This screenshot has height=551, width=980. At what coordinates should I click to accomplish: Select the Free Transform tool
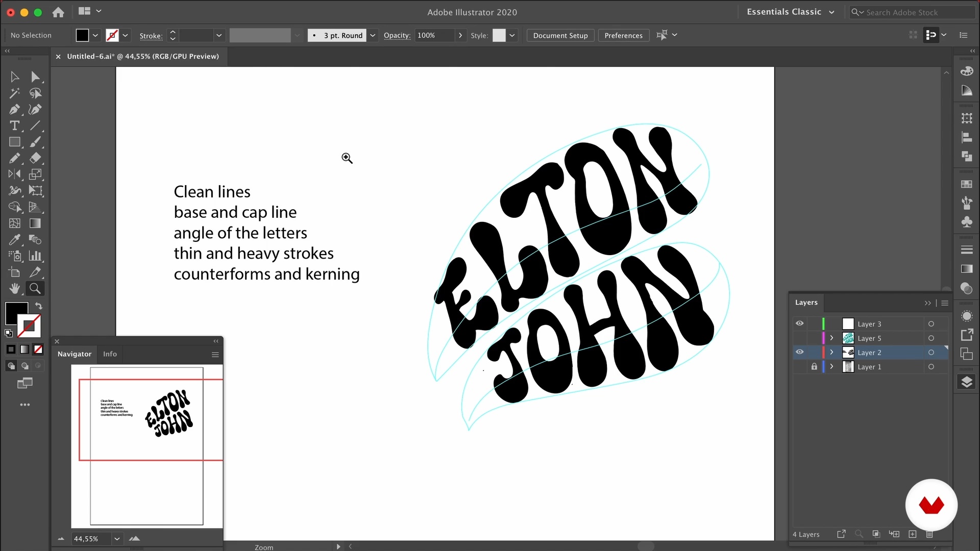coord(35,191)
